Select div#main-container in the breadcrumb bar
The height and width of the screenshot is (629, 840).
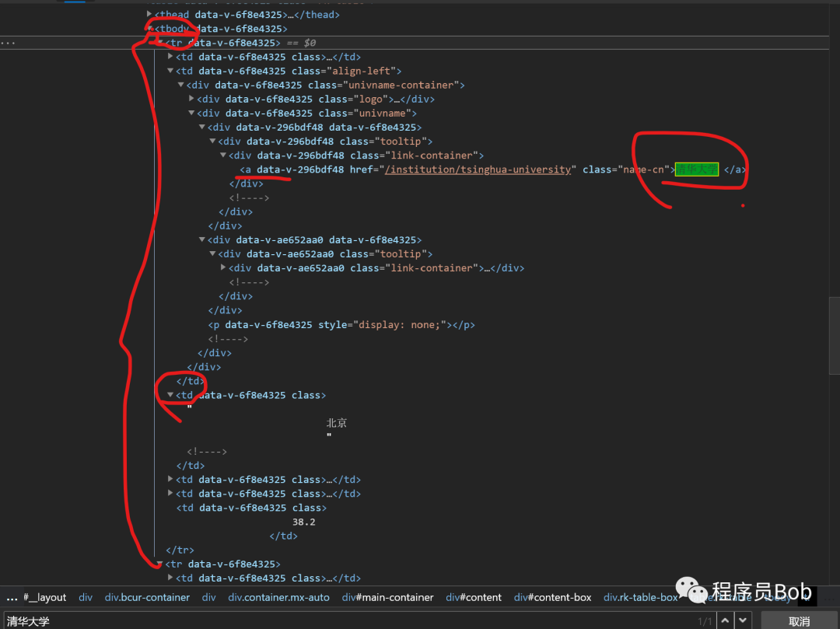point(387,597)
